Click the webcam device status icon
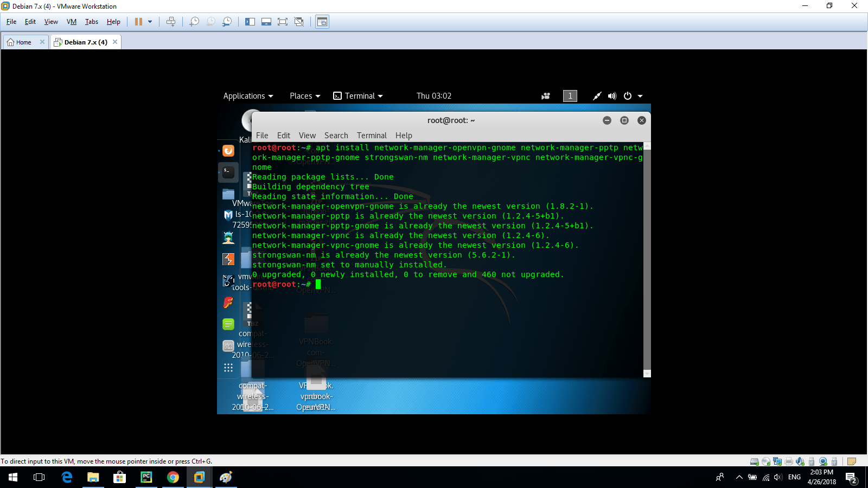Viewport: 868px width, 488px height. tap(823, 461)
